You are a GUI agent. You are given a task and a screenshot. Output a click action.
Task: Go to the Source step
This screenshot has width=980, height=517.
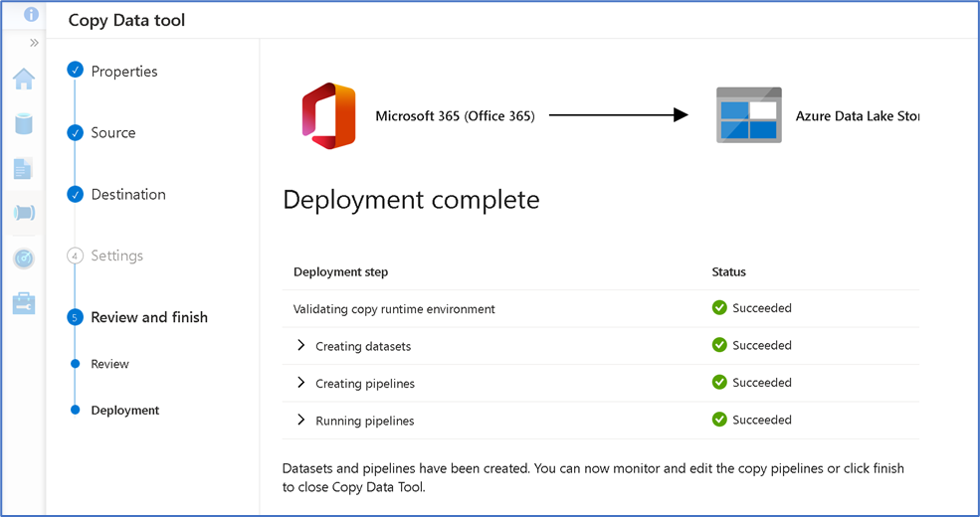113,132
